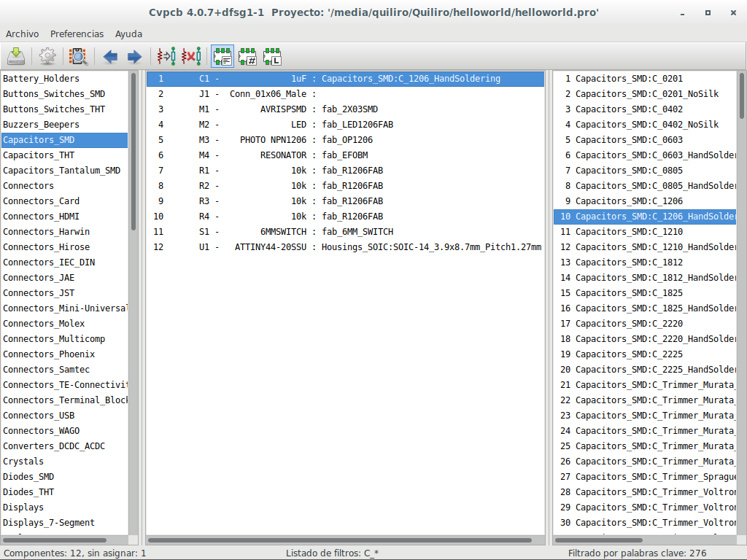Select Buttons_Switches_THT library
Screen dimensions: 747x560
pyautogui.click(x=65, y=109)
